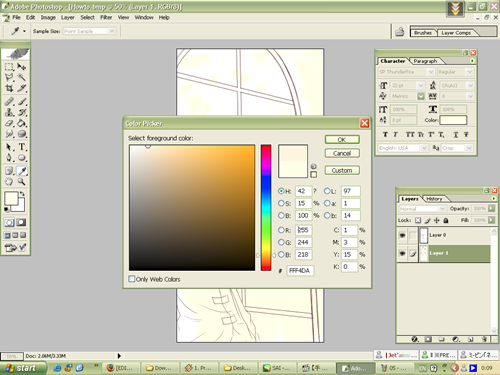Image resolution: width=500 pixels, height=375 pixels.
Task: Open the File menu
Action: [x=16, y=17]
